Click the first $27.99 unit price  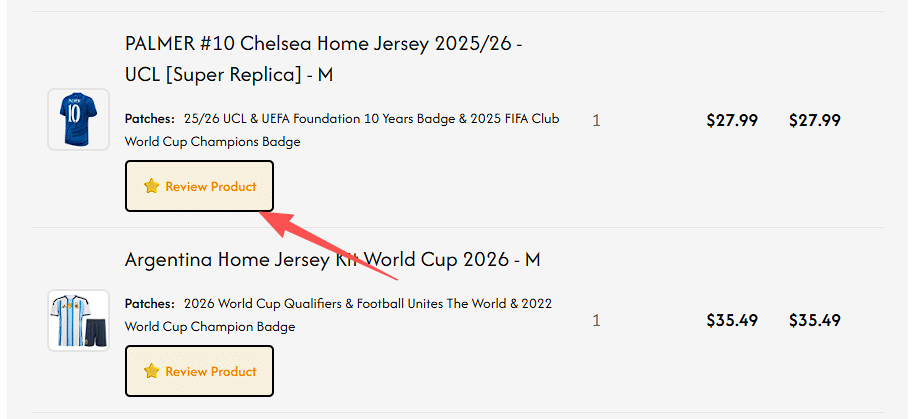(x=732, y=121)
